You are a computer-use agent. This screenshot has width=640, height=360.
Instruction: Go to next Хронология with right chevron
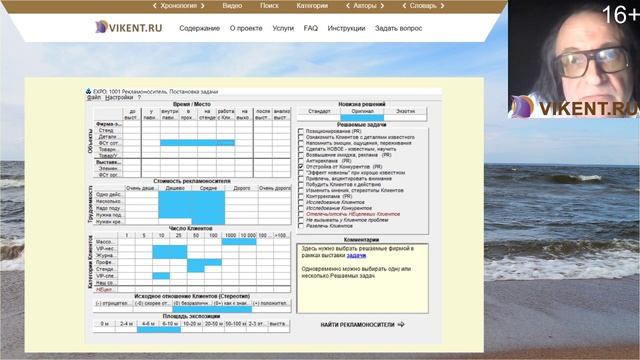tap(202, 6)
